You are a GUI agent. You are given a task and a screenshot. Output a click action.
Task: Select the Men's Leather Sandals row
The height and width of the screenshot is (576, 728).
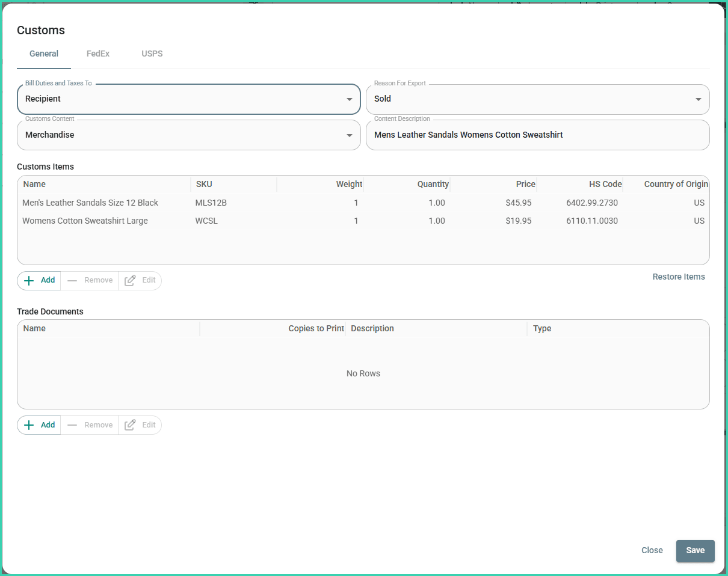(90, 203)
